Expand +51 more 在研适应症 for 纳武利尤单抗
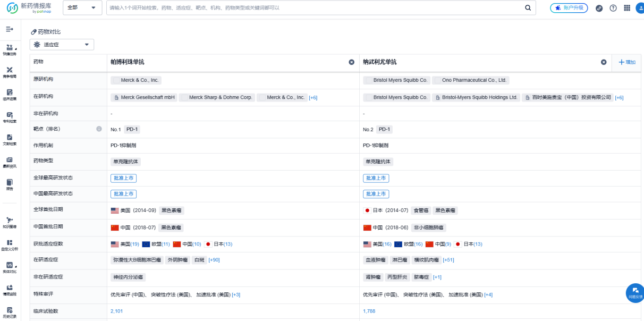Image resolution: width=644 pixels, height=321 pixels. click(448, 260)
